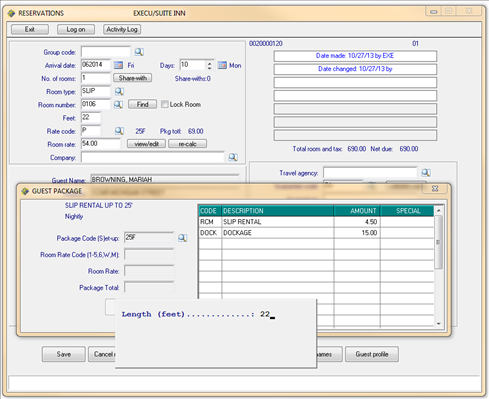Click the Guest Name field

click(165, 179)
